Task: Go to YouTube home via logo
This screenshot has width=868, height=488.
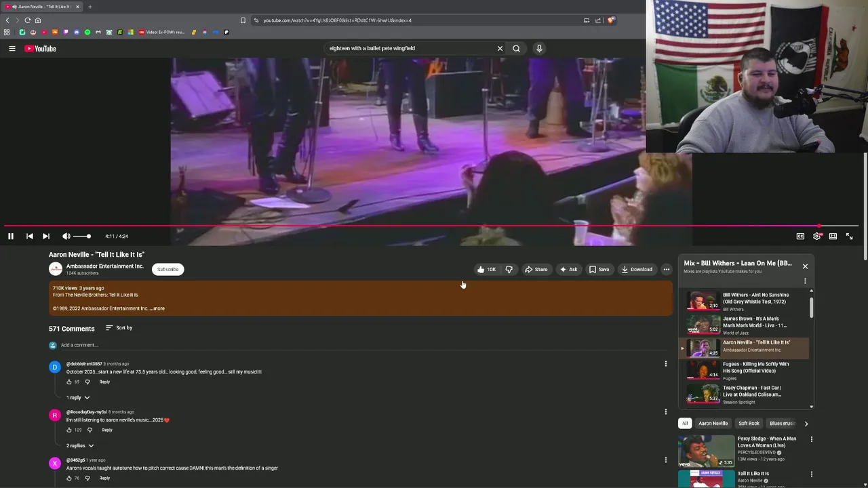Action: point(40,48)
